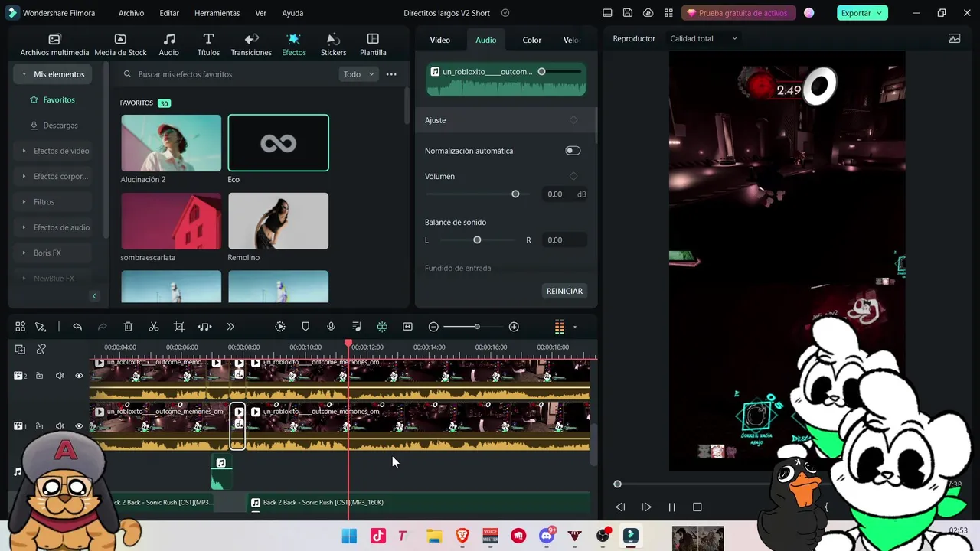Click the REINICIAR button

coord(564,291)
